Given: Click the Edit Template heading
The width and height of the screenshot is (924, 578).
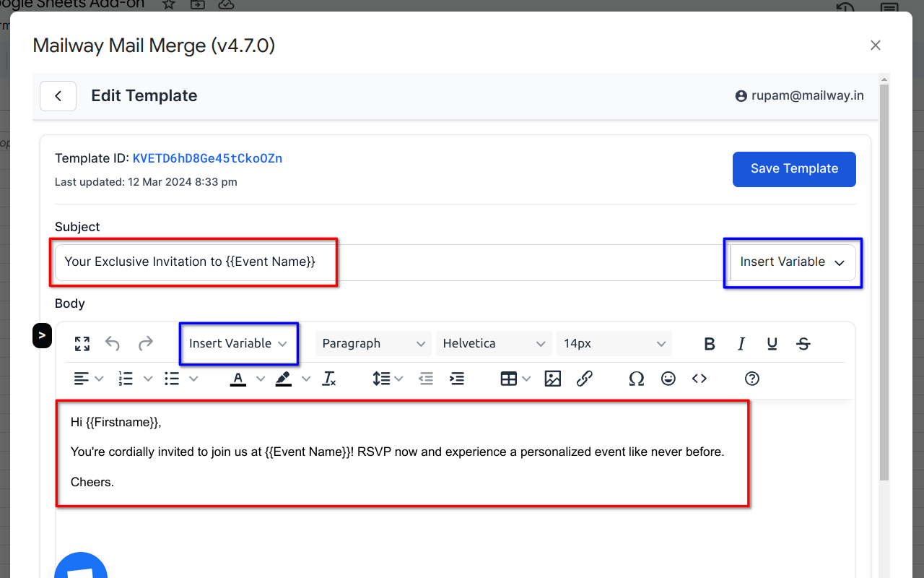Looking at the screenshot, I should point(144,96).
